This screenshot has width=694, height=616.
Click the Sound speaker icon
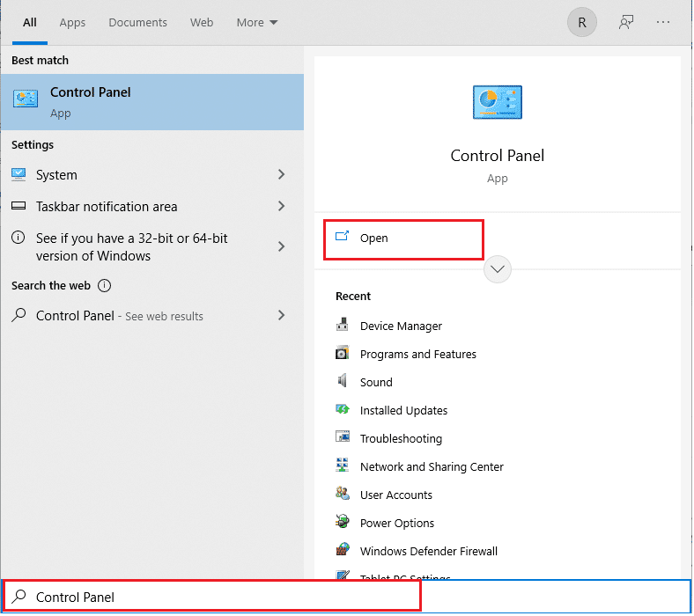coord(343,382)
